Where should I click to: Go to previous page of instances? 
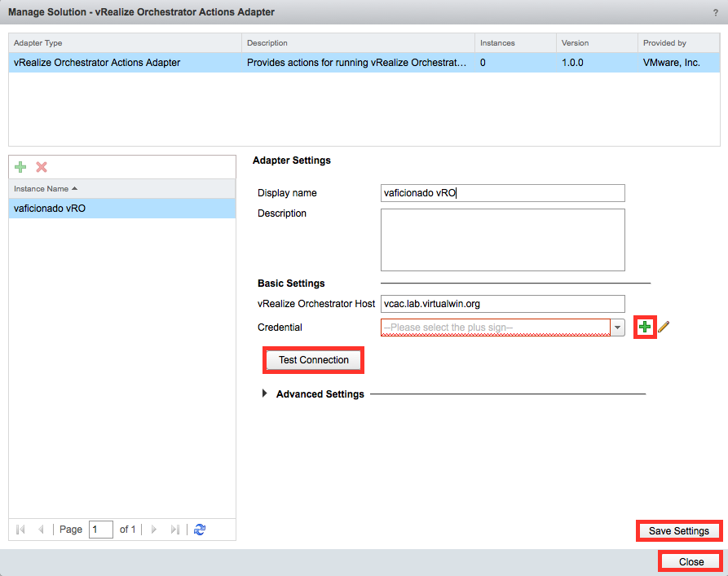41,529
